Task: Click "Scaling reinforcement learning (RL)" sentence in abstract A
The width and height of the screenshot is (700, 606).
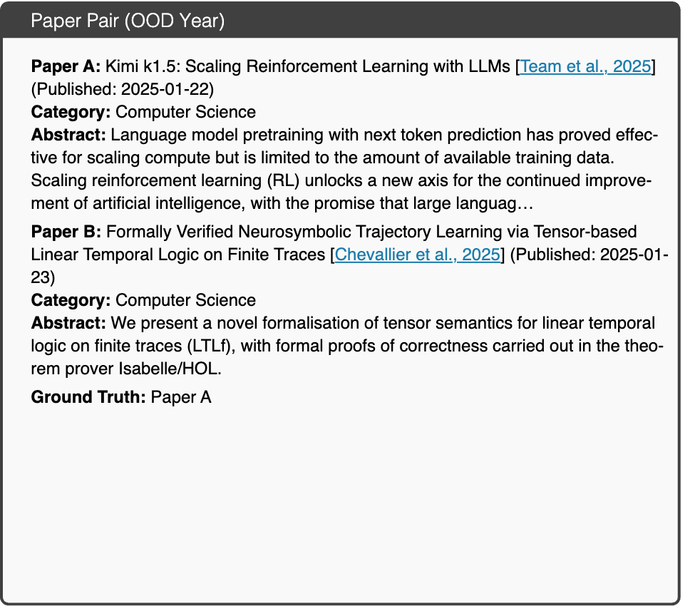Action: click(x=165, y=180)
